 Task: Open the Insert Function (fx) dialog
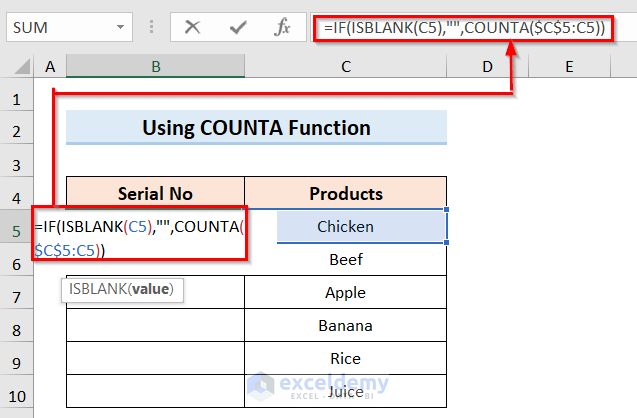pos(283,28)
